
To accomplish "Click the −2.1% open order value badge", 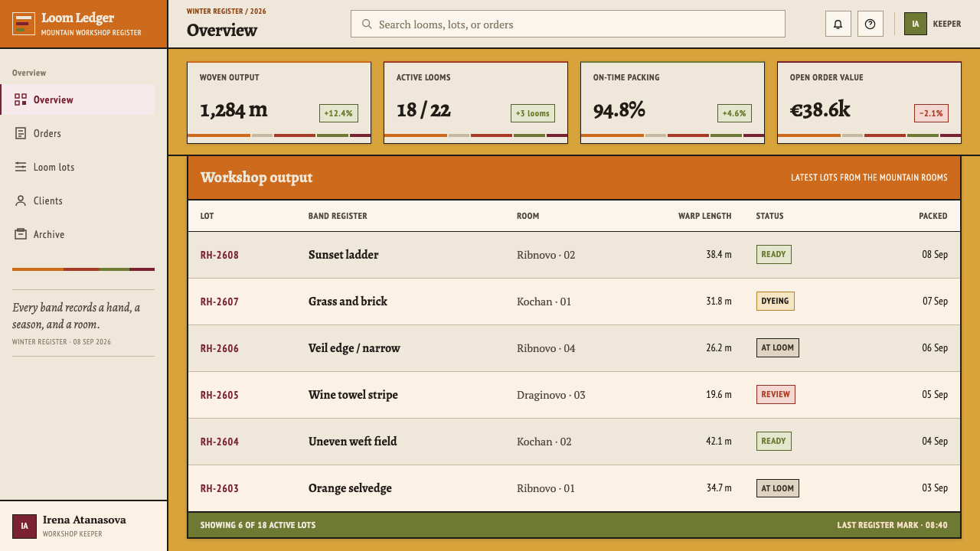I will click(931, 113).
